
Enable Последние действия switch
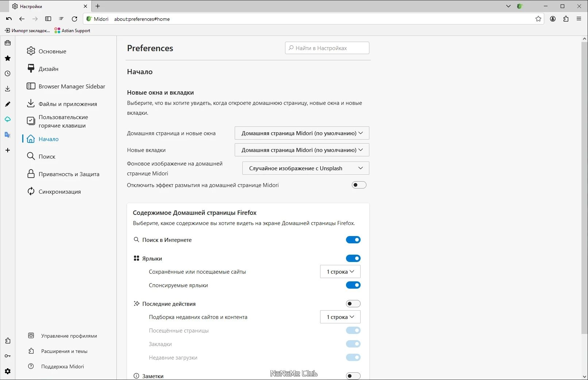(x=353, y=304)
